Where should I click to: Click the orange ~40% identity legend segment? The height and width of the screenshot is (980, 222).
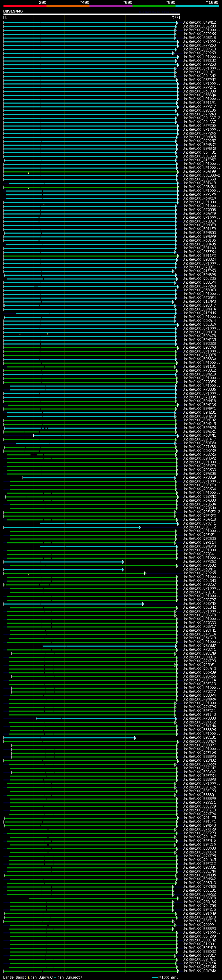click(x=68, y=6)
